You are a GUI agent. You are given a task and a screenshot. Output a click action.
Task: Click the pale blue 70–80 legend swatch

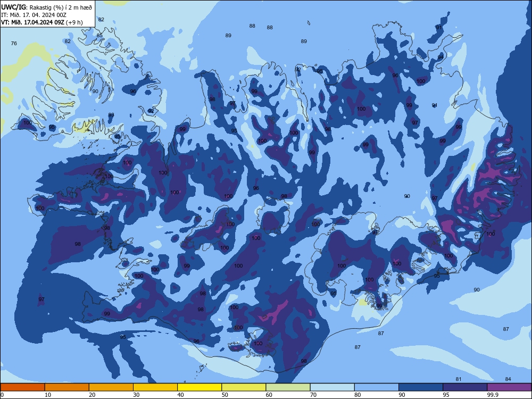pos(332,387)
